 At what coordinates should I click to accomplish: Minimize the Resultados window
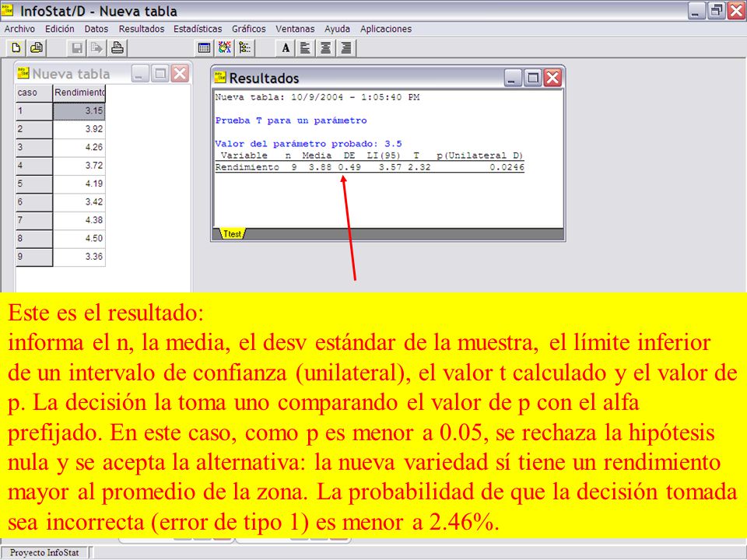click(513, 78)
